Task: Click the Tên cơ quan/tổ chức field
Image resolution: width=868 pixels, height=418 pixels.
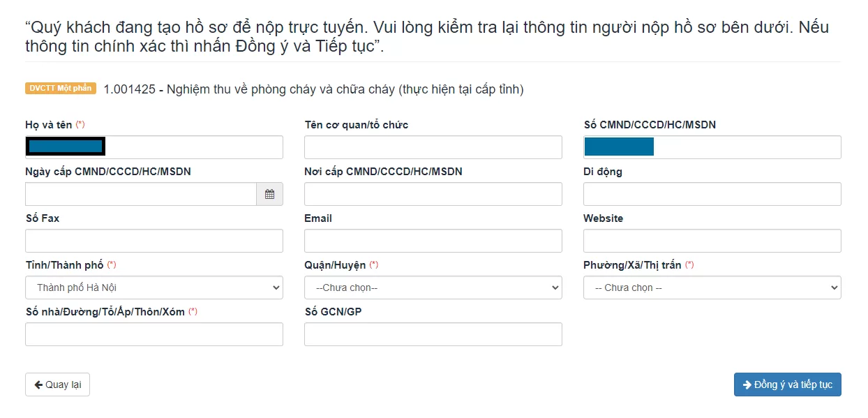Action: pyautogui.click(x=433, y=147)
